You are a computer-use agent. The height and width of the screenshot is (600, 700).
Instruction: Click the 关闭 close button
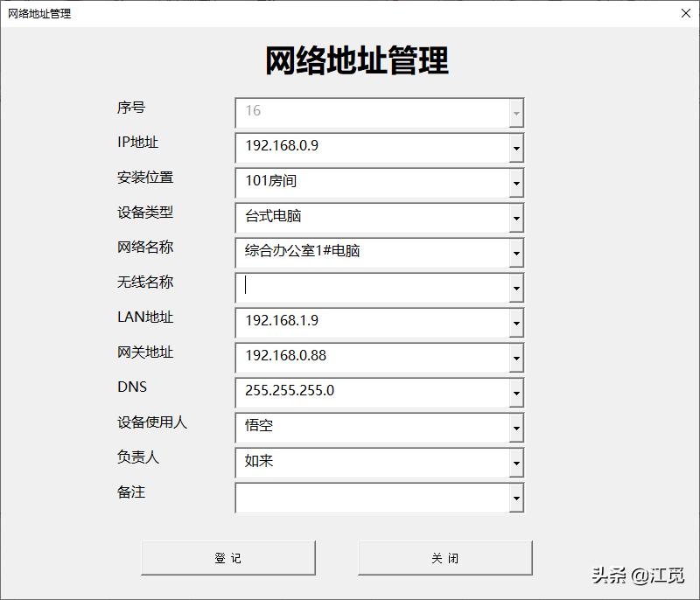click(444, 557)
